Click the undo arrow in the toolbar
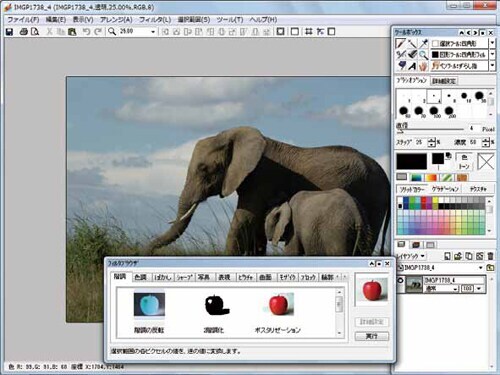 point(86,32)
